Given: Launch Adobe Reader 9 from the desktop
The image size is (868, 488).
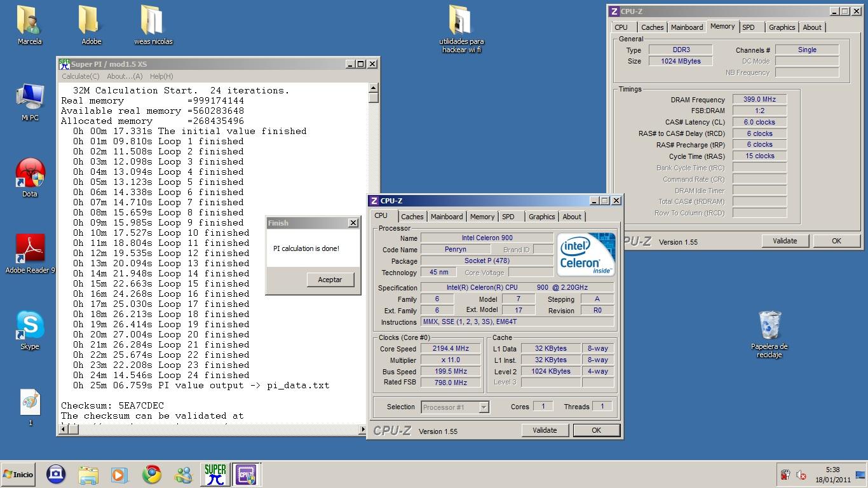Looking at the screenshot, I should tap(30, 254).
